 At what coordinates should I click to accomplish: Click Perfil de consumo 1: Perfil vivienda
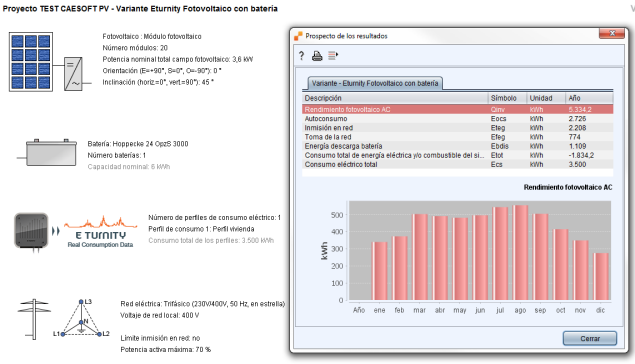click(201, 229)
